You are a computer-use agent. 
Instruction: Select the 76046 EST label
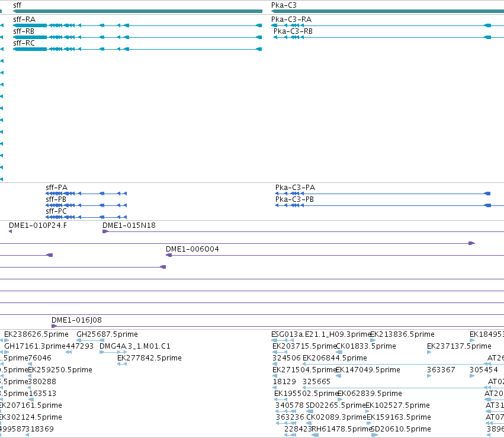point(40,358)
